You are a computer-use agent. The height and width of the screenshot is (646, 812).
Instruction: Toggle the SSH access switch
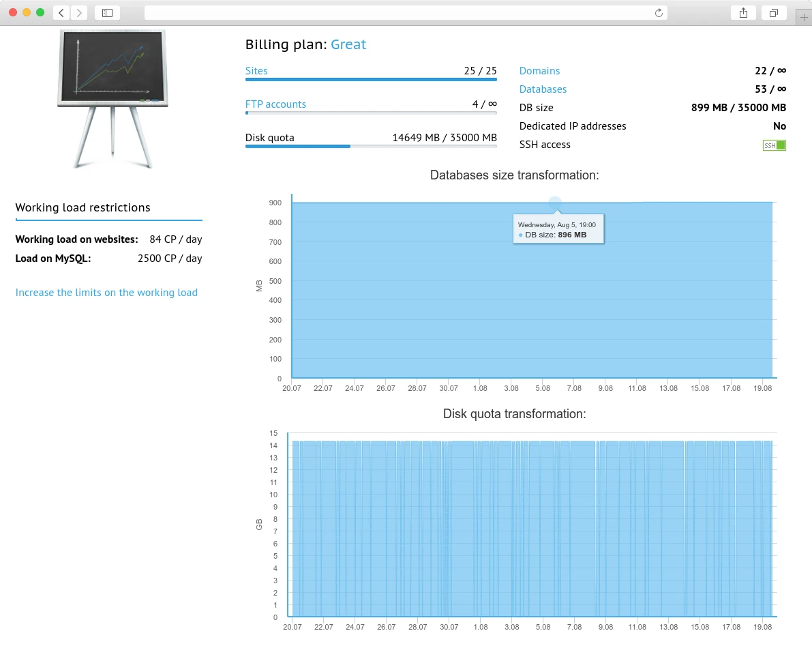pyautogui.click(x=774, y=145)
